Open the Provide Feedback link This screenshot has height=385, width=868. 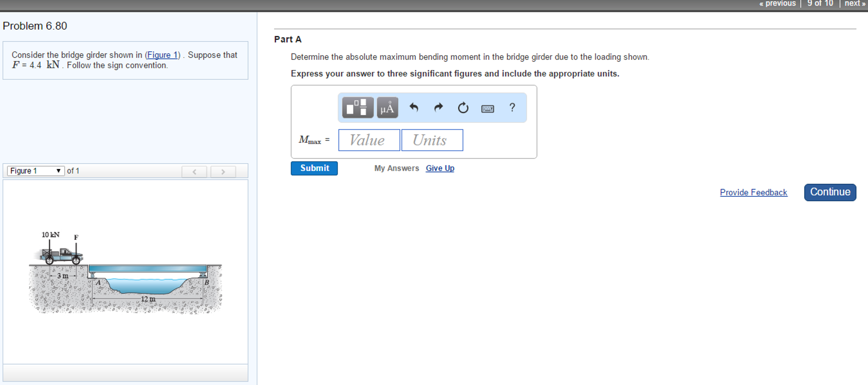(x=753, y=192)
